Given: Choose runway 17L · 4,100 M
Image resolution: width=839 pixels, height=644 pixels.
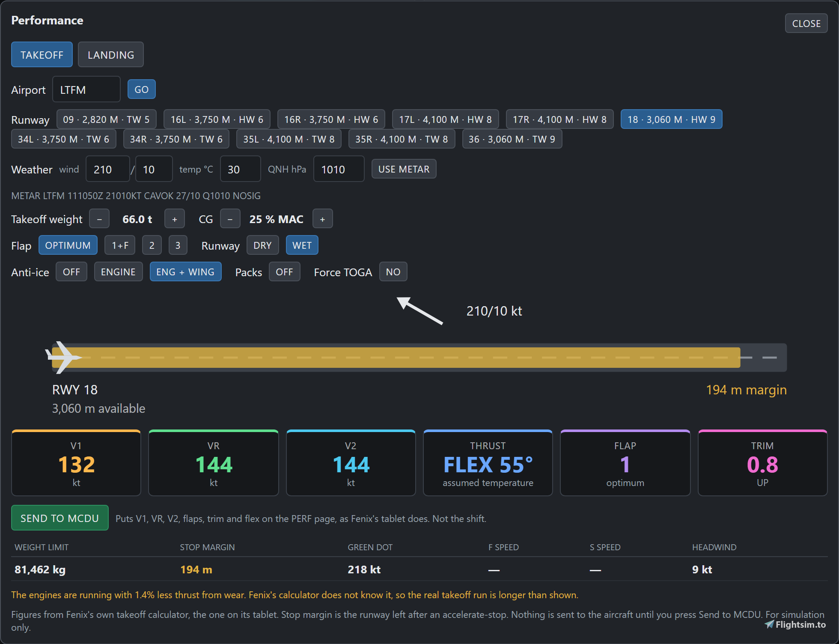Looking at the screenshot, I should click(445, 119).
